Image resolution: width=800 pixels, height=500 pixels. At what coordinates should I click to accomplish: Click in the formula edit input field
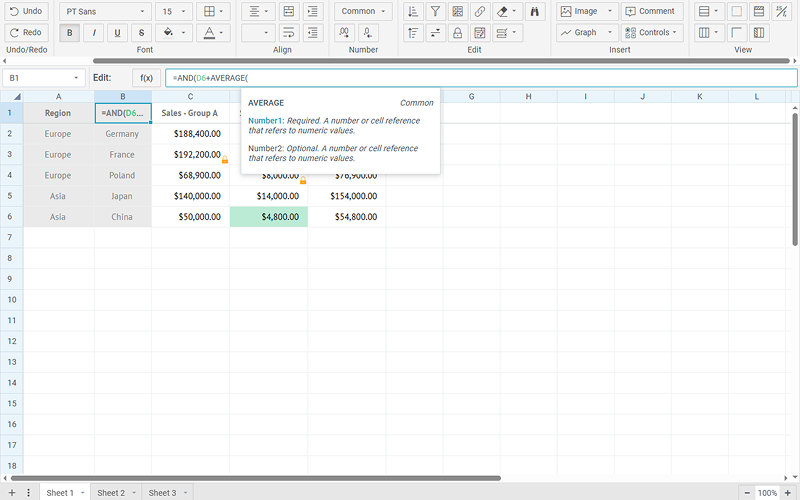pyautogui.click(x=481, y=78)
